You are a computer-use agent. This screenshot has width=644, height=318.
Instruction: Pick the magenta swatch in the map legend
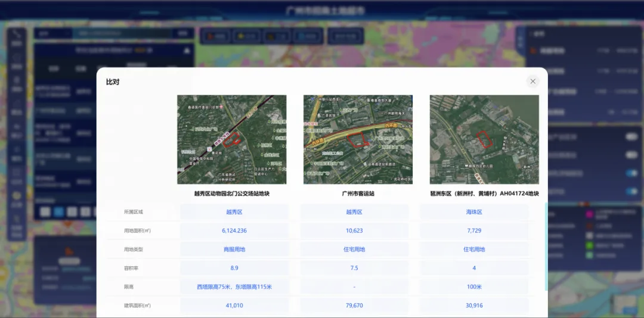589,214
